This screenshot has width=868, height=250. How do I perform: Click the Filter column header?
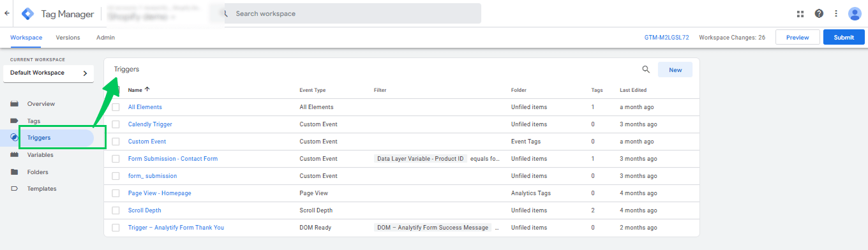pos(380,91)
